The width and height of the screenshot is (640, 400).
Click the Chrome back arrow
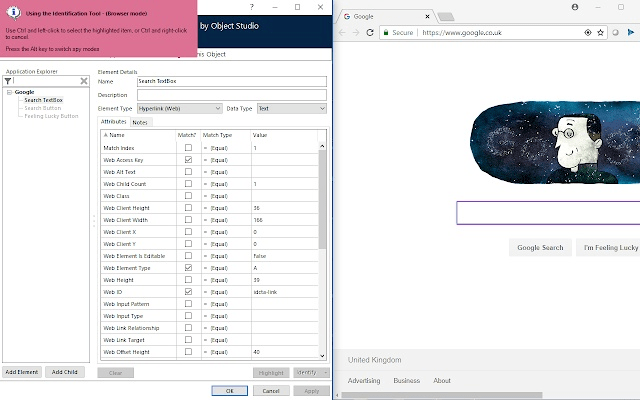342,33
